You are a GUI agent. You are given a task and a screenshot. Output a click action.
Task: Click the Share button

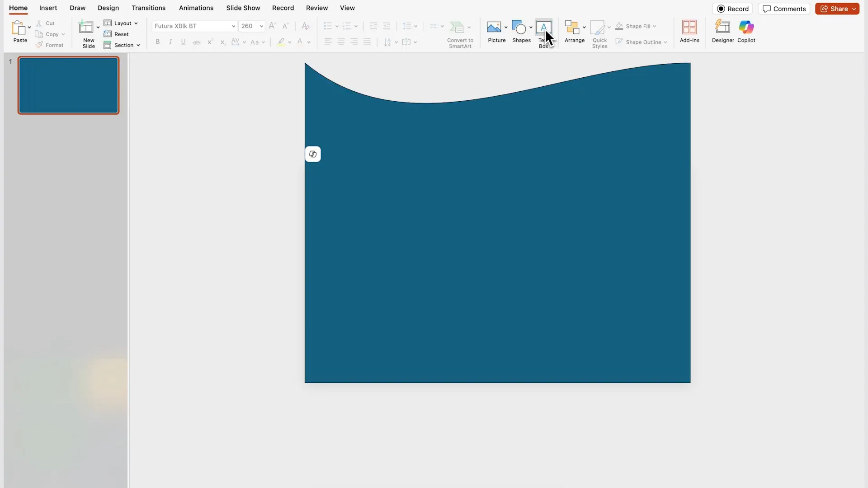pos(837,9)
